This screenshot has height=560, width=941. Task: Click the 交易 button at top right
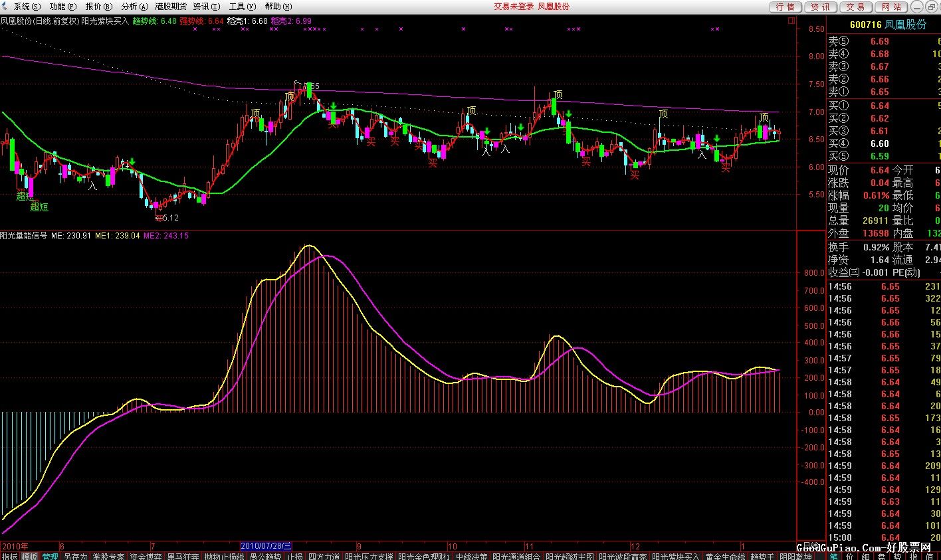point(856,7)
